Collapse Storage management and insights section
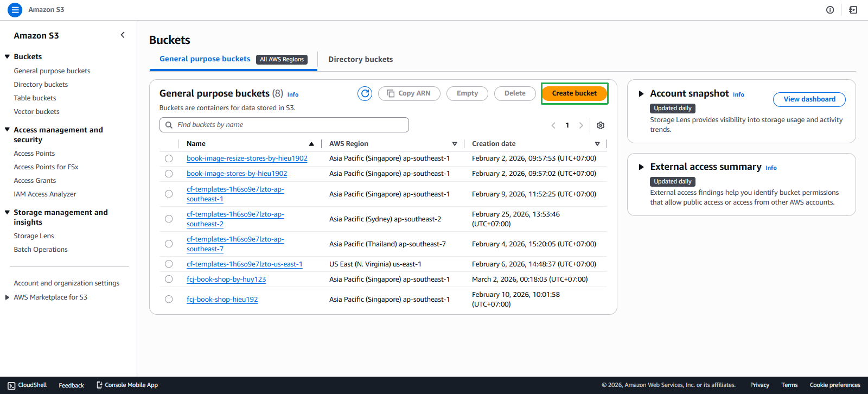 click(8, 212)
